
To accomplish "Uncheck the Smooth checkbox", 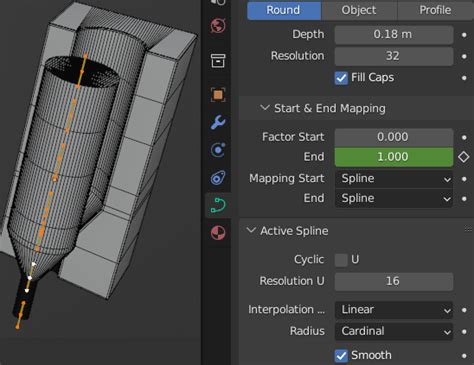I will pyautogui.click(x=341, y=356).
